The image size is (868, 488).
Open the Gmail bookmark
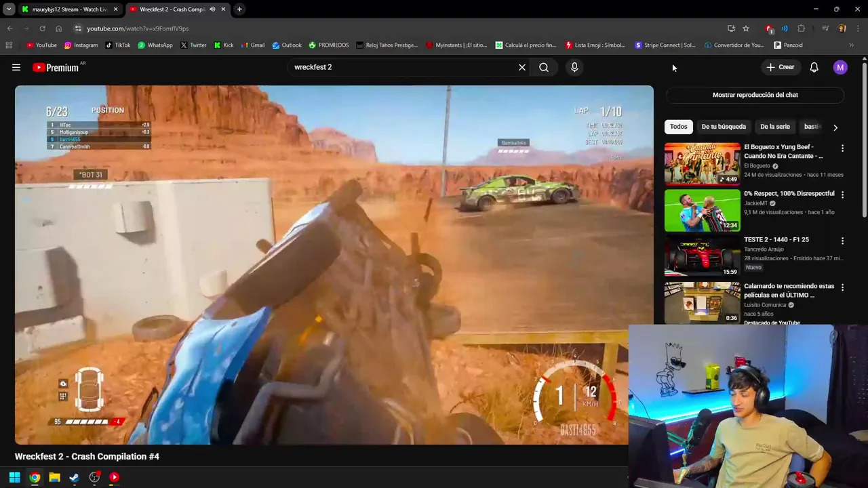tap(253, 45)
